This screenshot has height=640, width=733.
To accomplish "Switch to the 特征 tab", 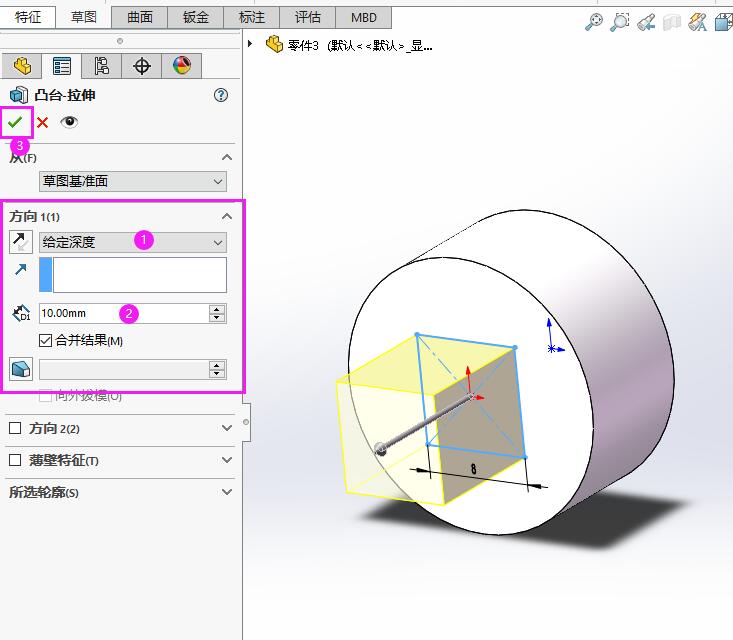I will tap(28, 17).
